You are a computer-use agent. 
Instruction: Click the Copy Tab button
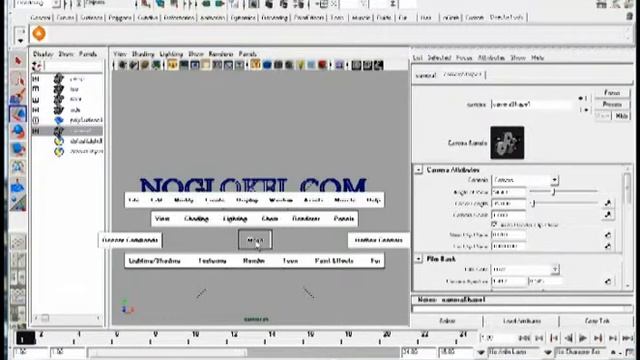597,321
